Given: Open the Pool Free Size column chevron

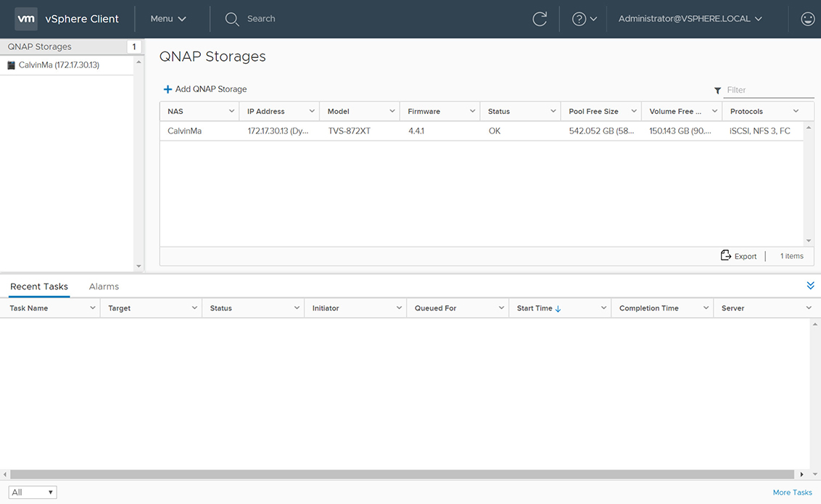Looking at the screenshot, I should tap(634, 111).
